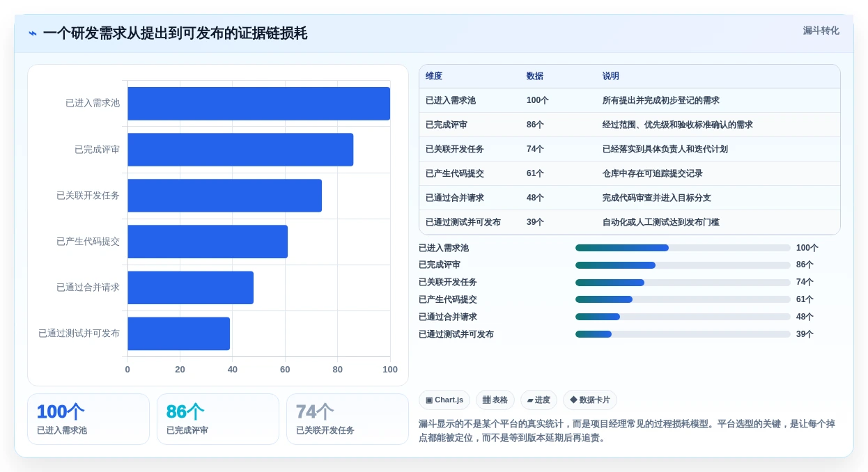Select the 数据卡片 tag chip
The width and height of the screenshot is (868, 472).
click(x=589, y=400)
